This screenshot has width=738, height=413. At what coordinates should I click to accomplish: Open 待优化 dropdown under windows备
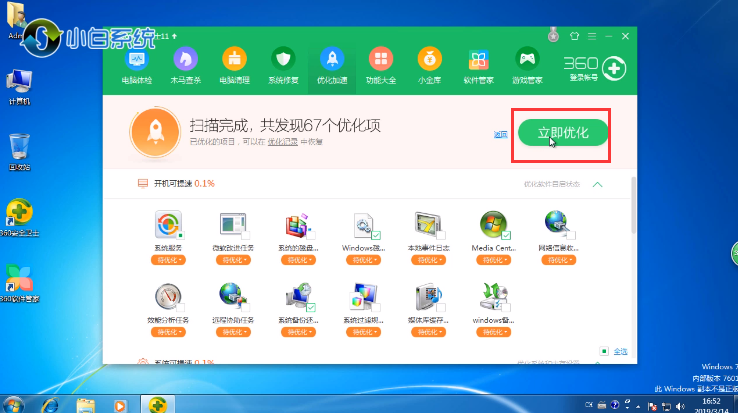pyautogui.click(x=493, y=332)
